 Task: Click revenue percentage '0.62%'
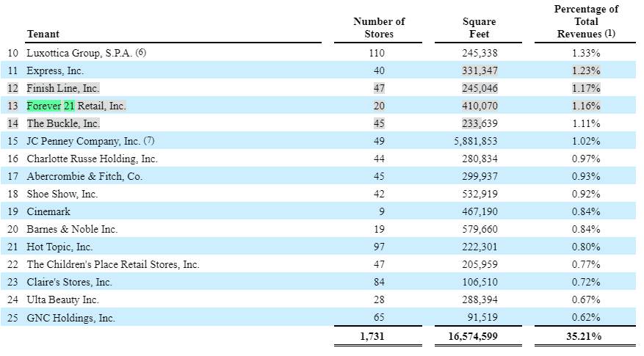(x=586, y=318)
